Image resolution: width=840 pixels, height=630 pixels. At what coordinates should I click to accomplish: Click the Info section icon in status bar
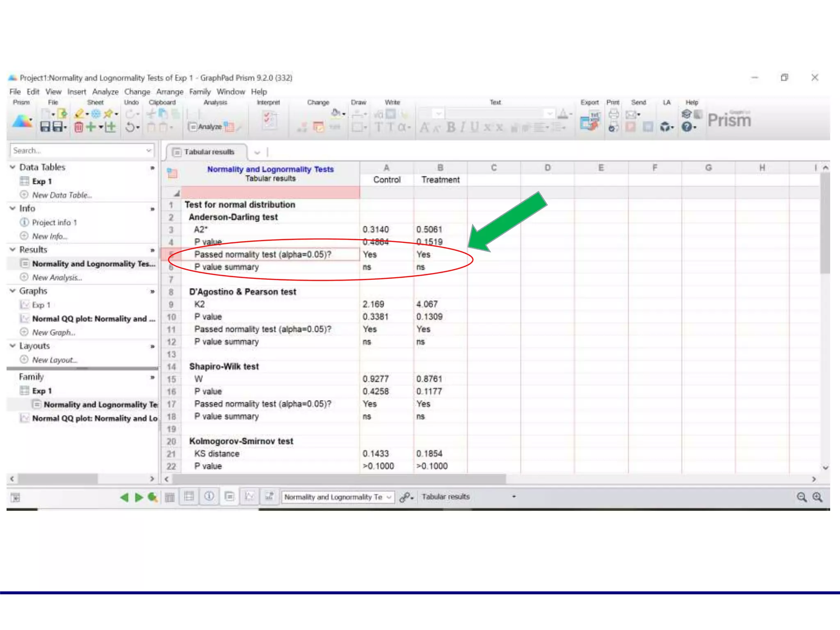point(209,497)
